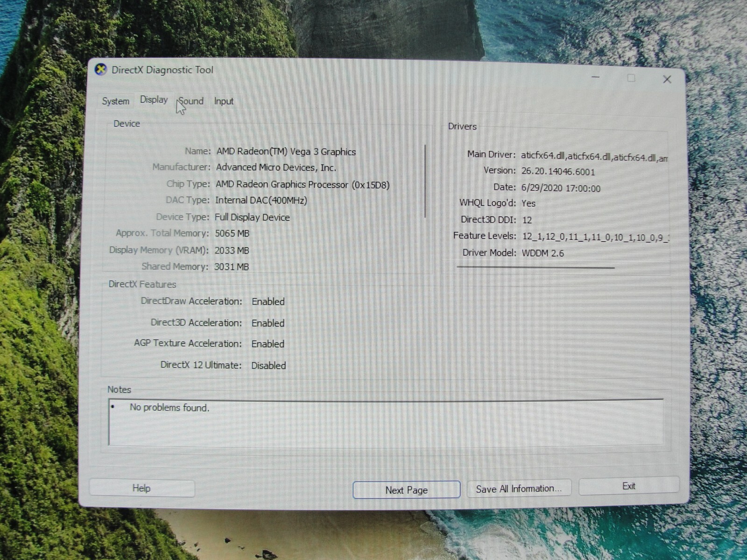
Task: Click the 'Notes' section label
Action: click(x=119, y=390)
